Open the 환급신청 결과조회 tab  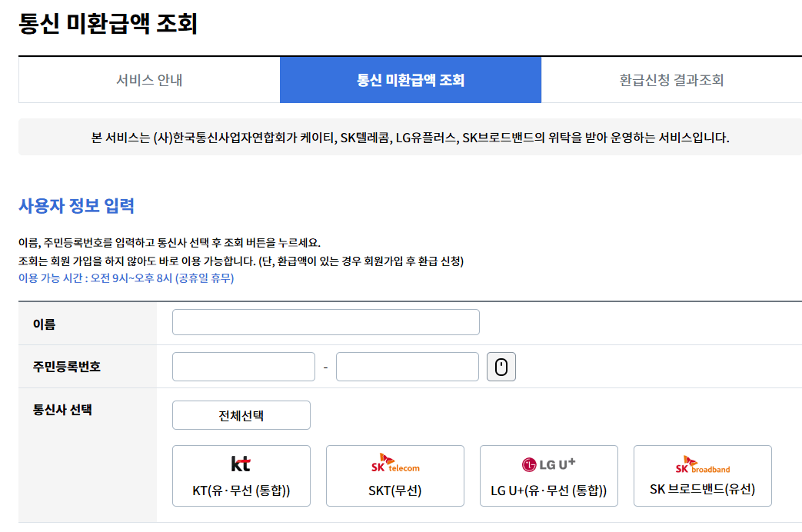671,79
